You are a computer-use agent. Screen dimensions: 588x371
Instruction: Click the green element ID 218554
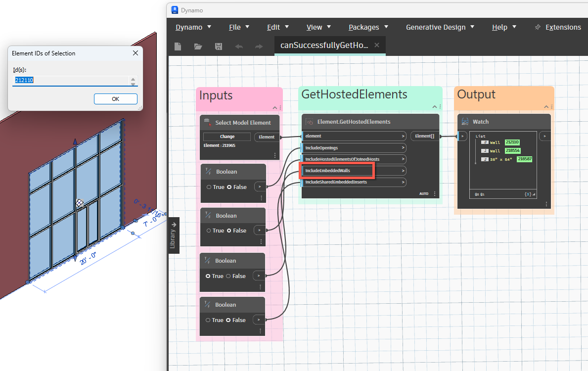point(513,150)
